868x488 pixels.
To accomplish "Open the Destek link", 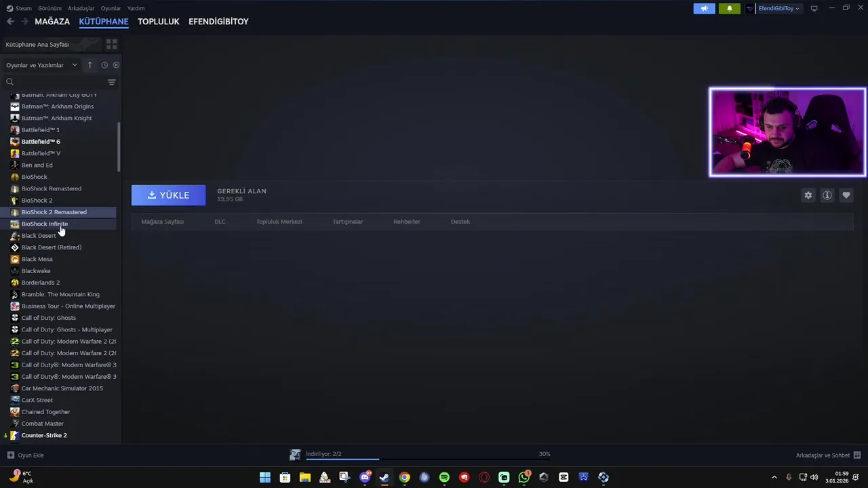I will click(460, 222).
